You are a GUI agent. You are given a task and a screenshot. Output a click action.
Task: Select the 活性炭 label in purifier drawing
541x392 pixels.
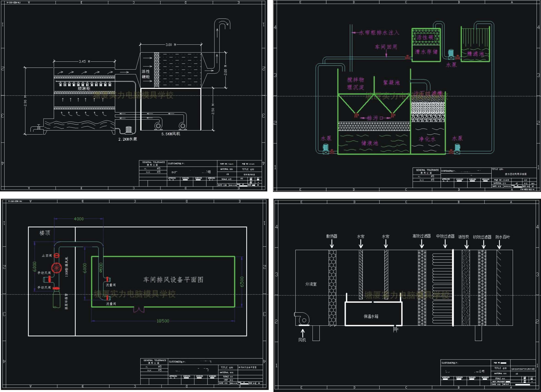(x=463, y=237)
